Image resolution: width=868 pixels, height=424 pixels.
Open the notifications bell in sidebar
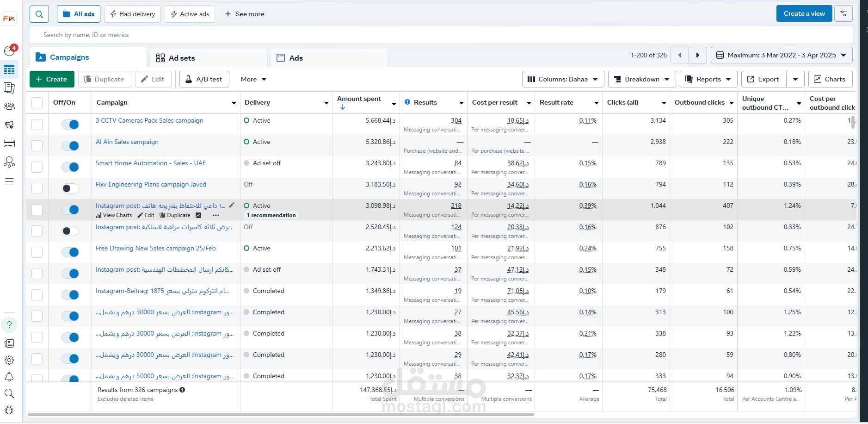[9, 377]
